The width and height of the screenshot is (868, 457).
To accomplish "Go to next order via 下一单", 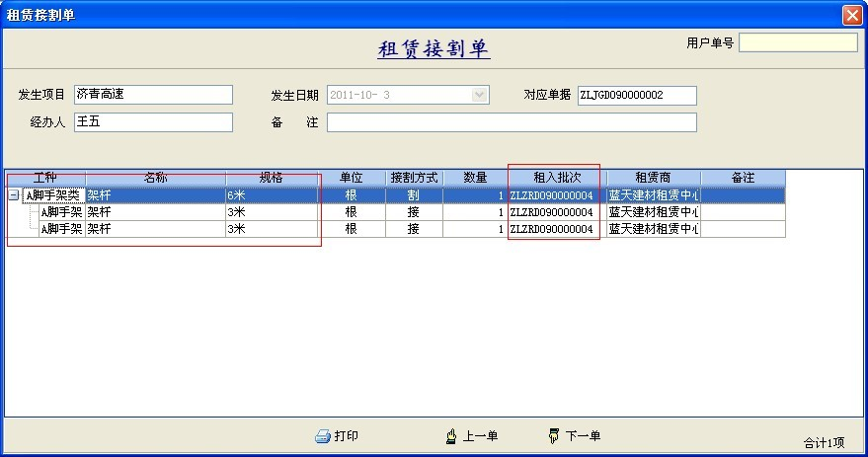I will click(x=583, y=436).
